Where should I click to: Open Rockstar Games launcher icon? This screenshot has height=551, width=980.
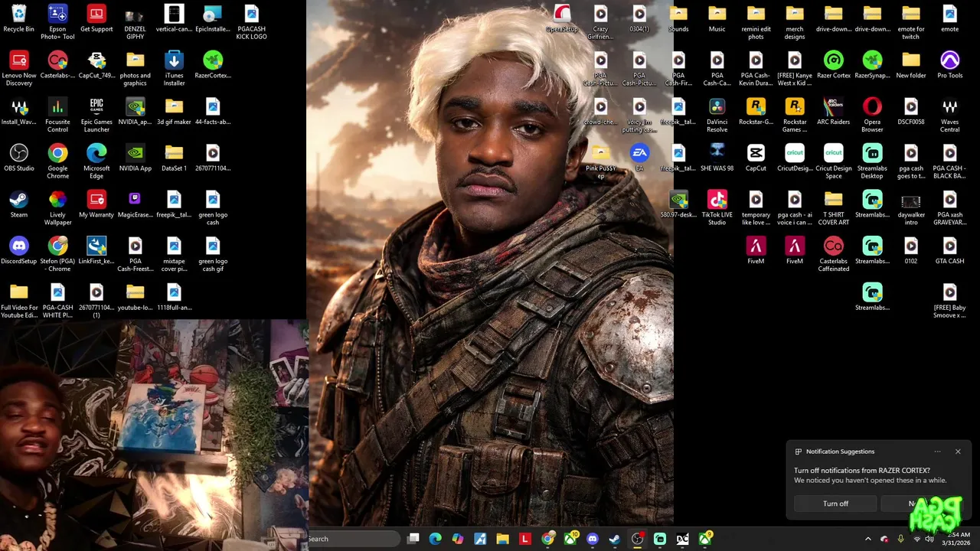pos(795,116)
